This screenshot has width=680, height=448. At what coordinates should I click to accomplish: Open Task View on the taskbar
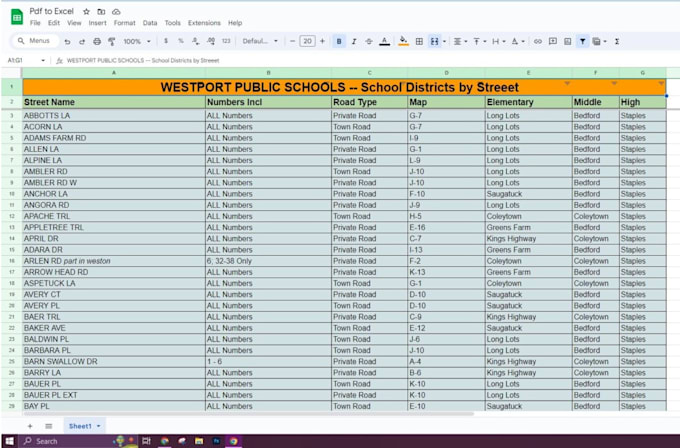click(147, 441)
